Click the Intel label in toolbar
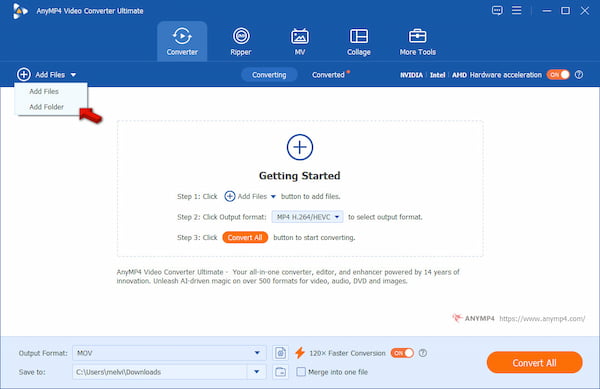 pos(437,75)
